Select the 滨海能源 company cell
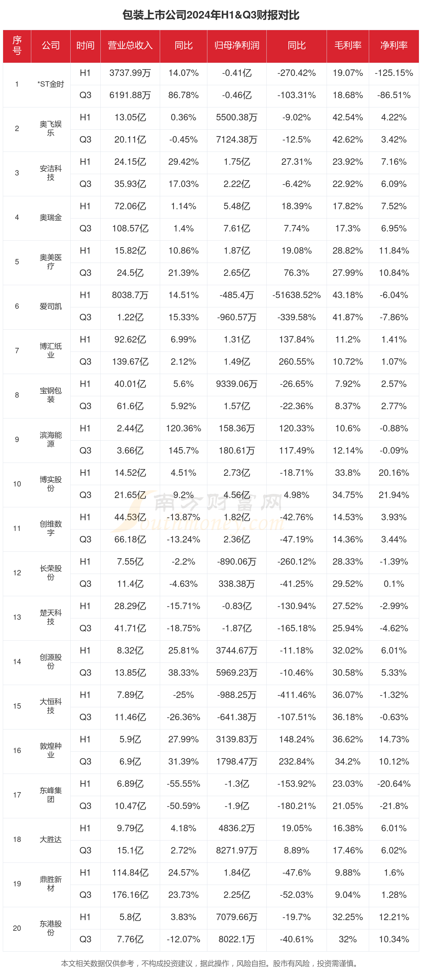The height and width of the screenshot is (980, 422). (51, 440)
